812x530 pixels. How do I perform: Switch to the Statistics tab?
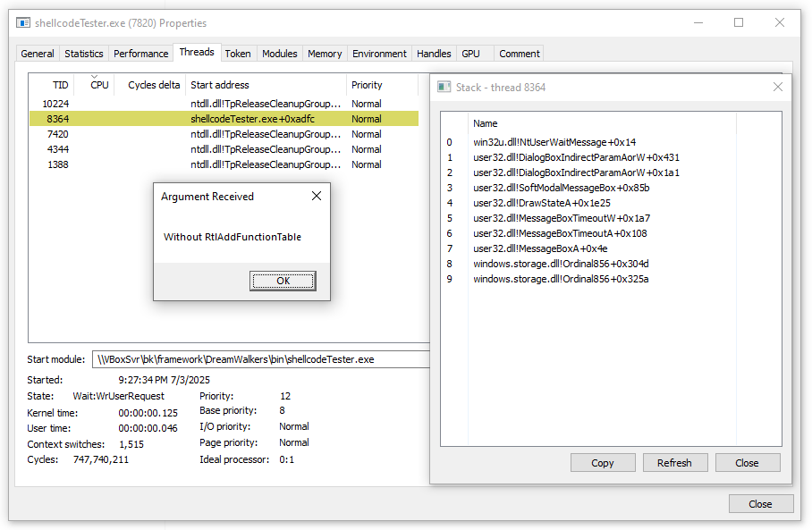click(83, 53)
